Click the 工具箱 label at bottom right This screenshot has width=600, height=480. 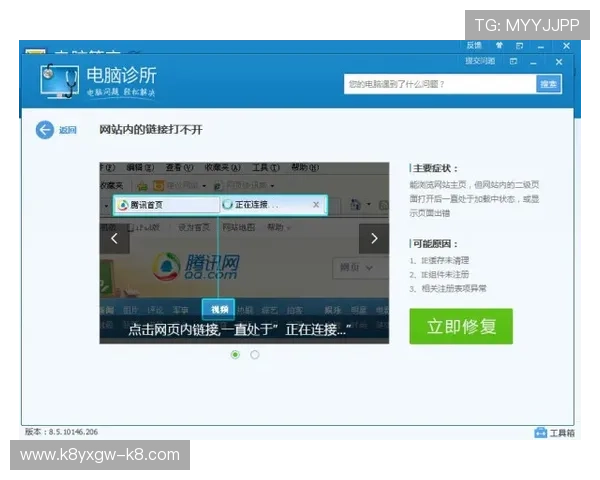562,433
